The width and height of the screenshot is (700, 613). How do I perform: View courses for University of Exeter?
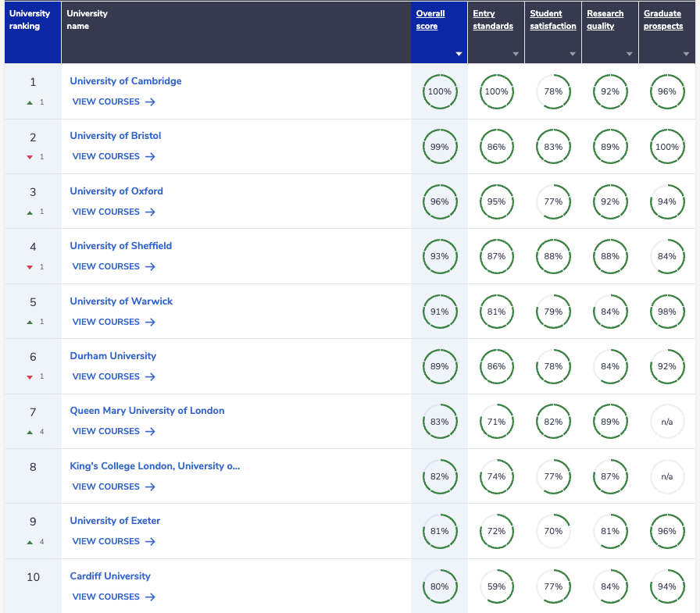point(113,542)
